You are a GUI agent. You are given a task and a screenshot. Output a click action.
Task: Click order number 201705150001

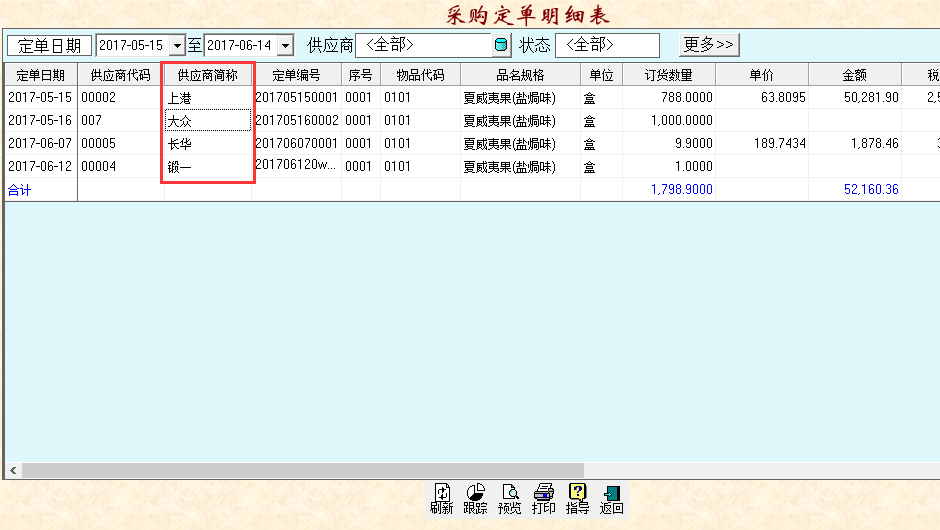[296, 97]
